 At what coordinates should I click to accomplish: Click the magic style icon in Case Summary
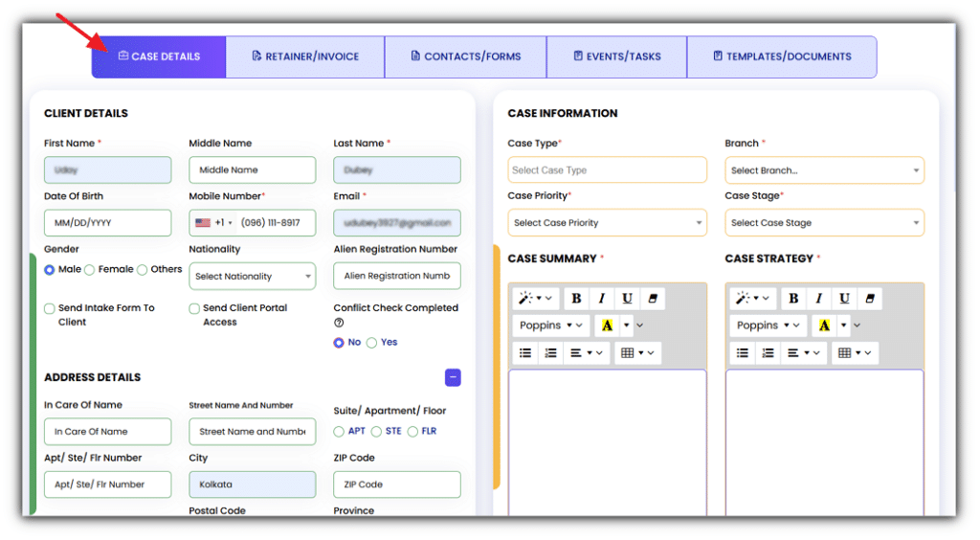click(x=535, y=298)
